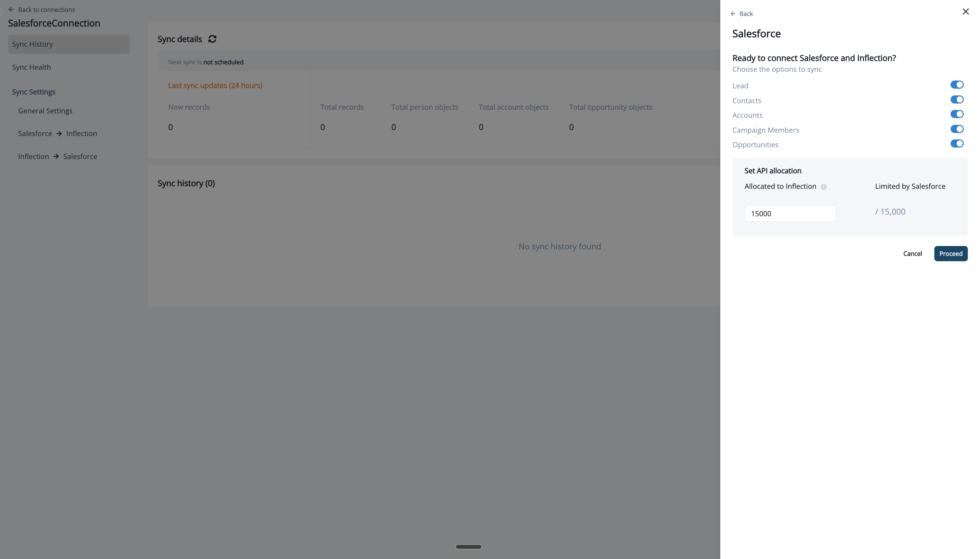Toggle the Campaign Members sync switch
This screenshot has width=980, height=559.
coord(957,129)
